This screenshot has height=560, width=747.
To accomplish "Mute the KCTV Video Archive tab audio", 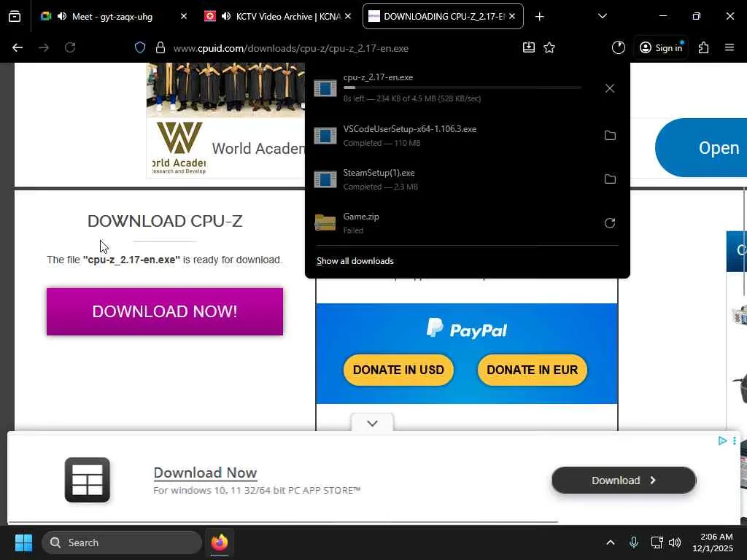I will (x=226, y=17).
